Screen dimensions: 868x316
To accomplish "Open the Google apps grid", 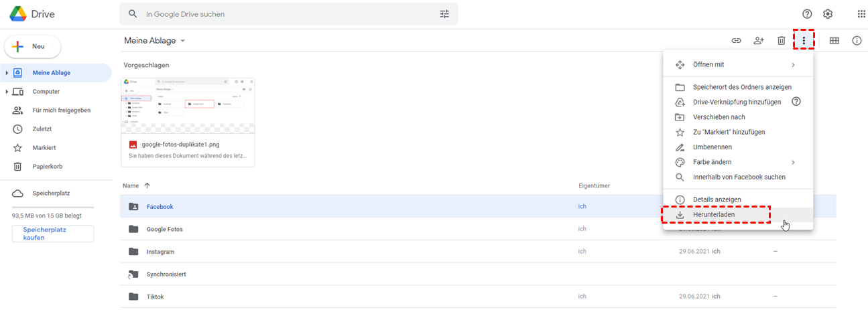I will [861, 14].
